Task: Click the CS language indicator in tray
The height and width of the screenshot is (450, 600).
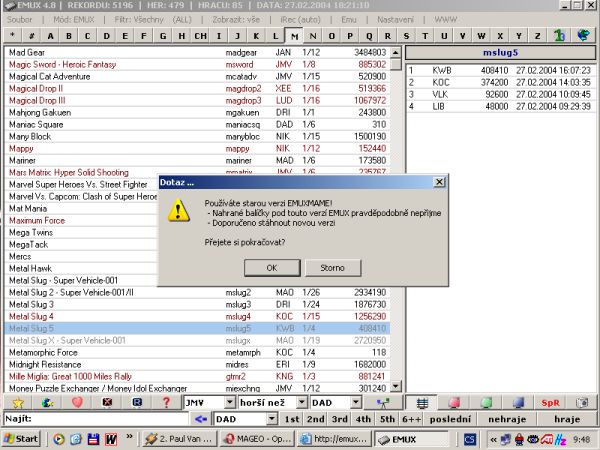Action: tap(470, 439)
